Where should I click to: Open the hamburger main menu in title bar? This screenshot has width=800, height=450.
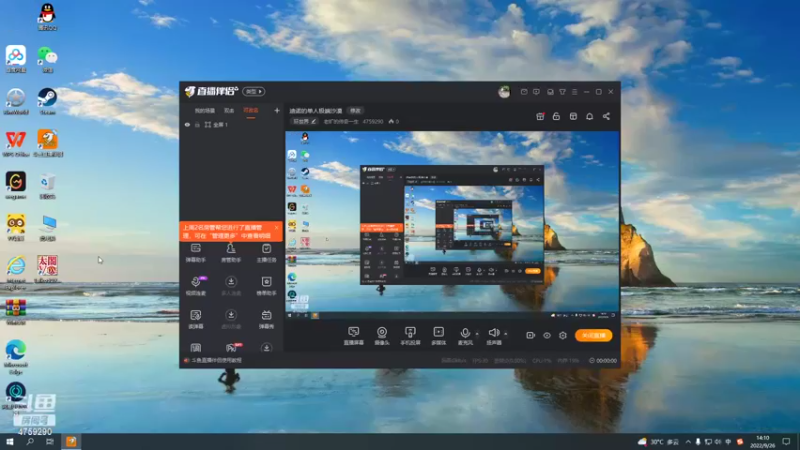pos(574,92)
